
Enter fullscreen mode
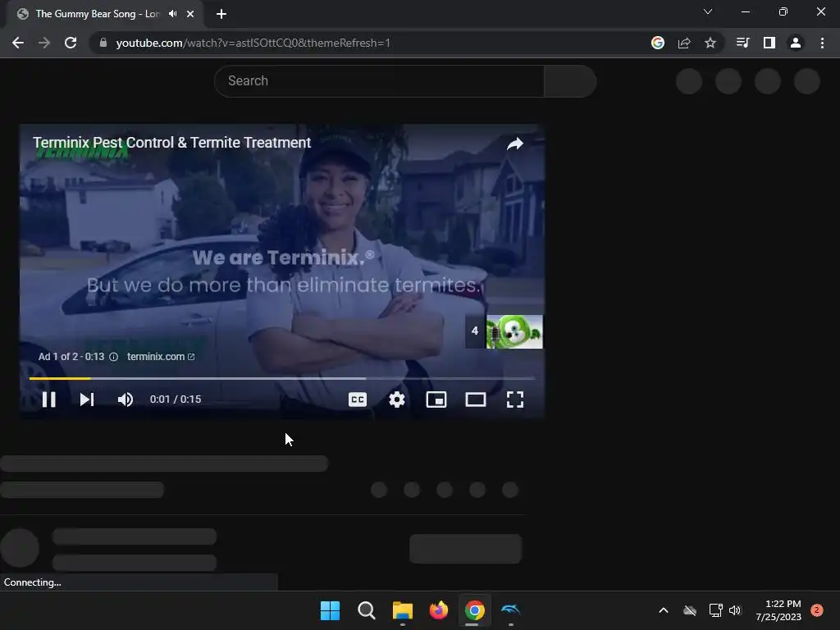pos(515,399)
